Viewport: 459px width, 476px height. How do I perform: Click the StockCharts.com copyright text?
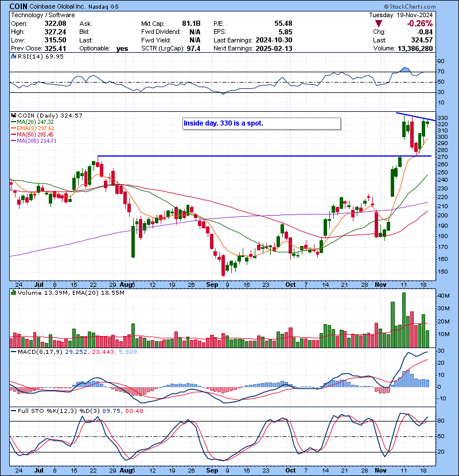410,7
